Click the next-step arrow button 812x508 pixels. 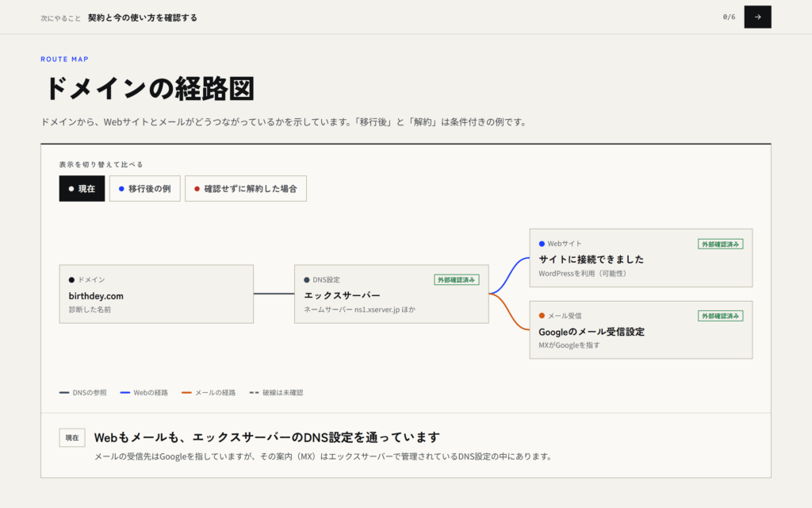(x=757, y=17)
